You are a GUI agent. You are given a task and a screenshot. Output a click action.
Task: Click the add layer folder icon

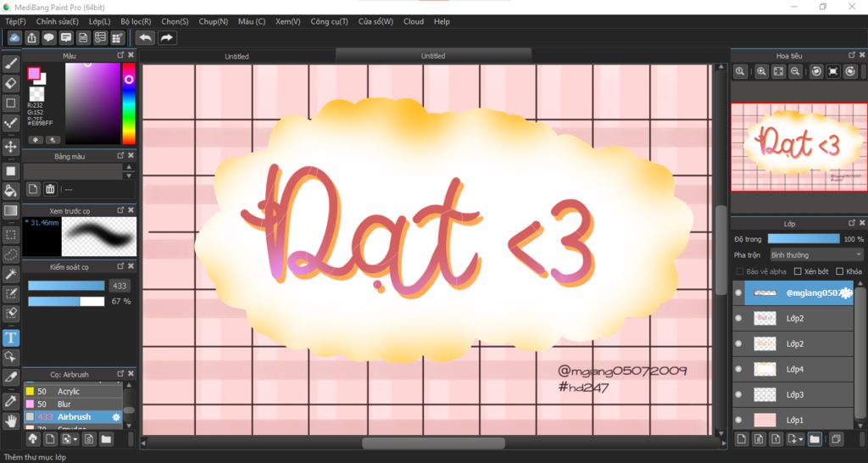point(815,439)
